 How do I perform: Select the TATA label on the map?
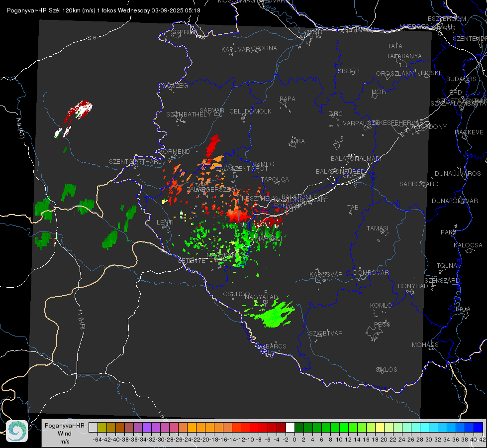click(395, 46)
